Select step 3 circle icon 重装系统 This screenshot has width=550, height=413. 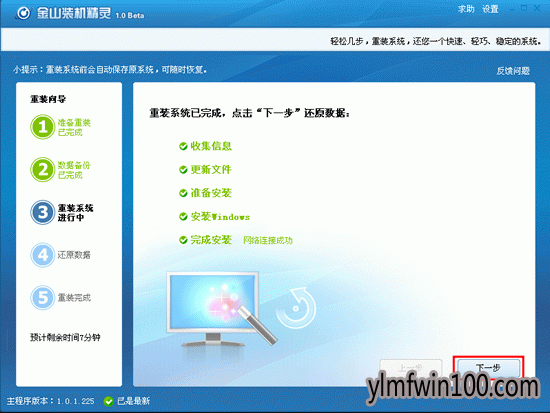tap(42, 212)
